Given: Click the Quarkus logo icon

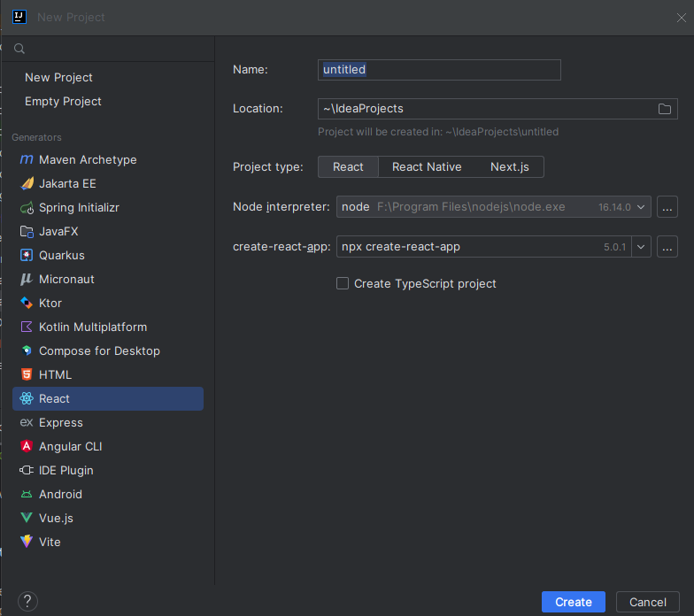Looking at the screenshot, I should (27, 255).
